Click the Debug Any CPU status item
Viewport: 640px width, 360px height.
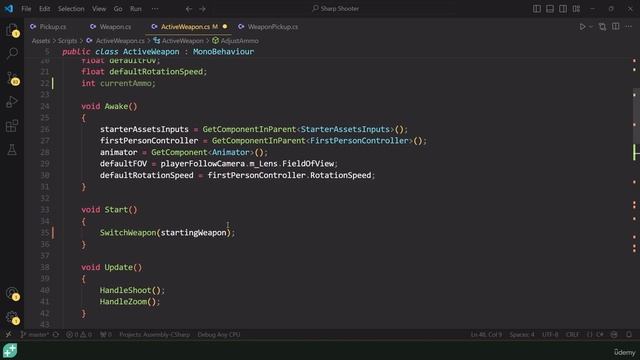[219, 335]
